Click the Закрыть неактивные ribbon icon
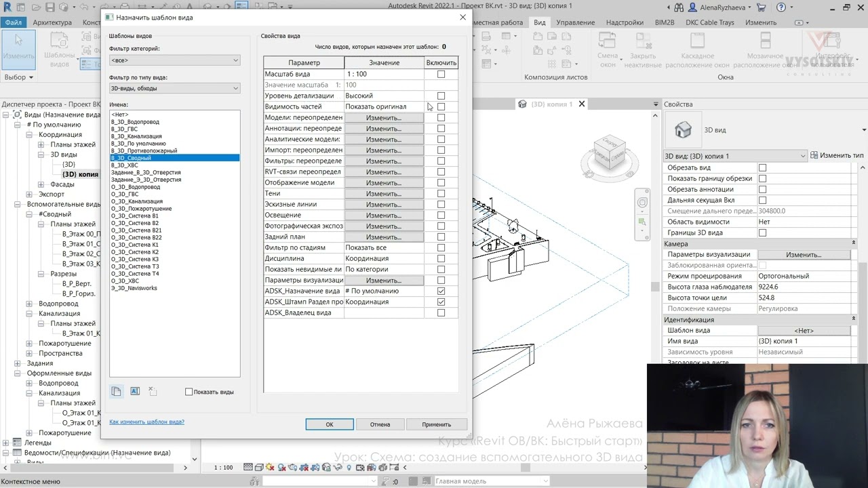 pos(642,51)
